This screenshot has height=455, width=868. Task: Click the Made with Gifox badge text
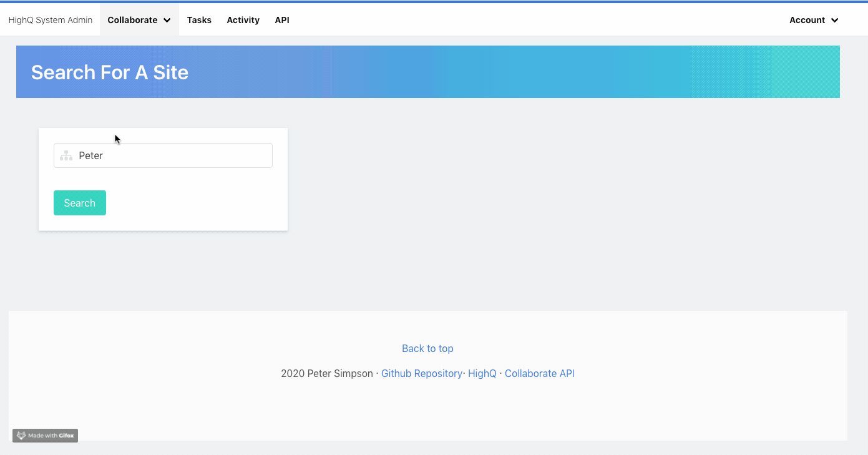coord(51,436)
